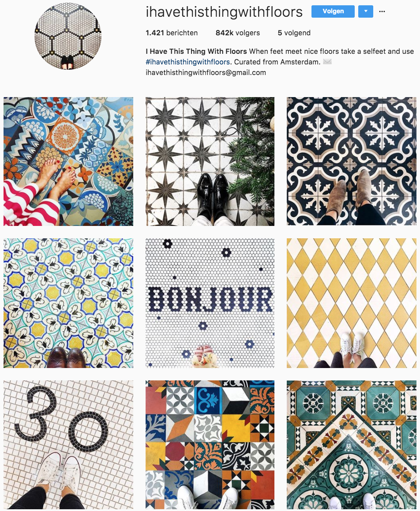View the 842k volgers list
This screenshot has width=420, height=511.
click(x=237, y=33)
